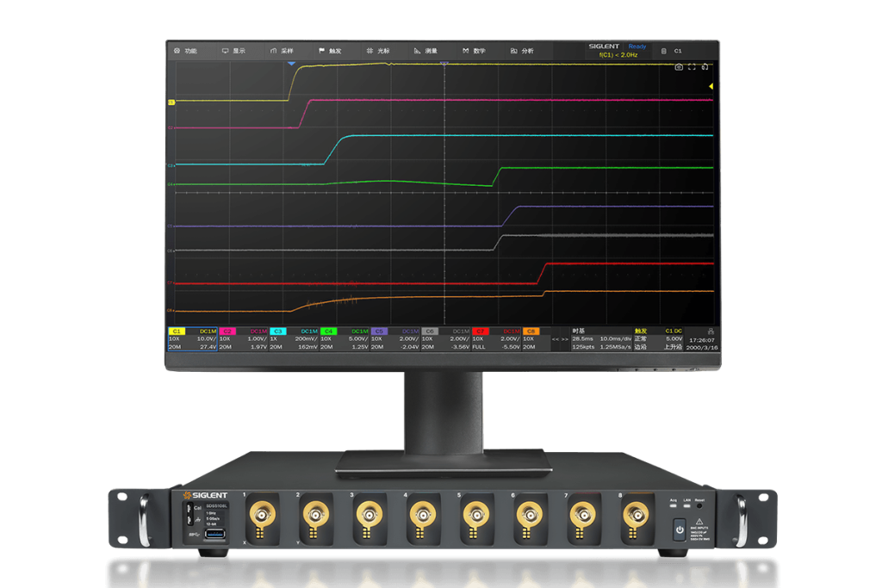
Task: Click the 触发 trigger flag icon
Action: pos(322,51)
